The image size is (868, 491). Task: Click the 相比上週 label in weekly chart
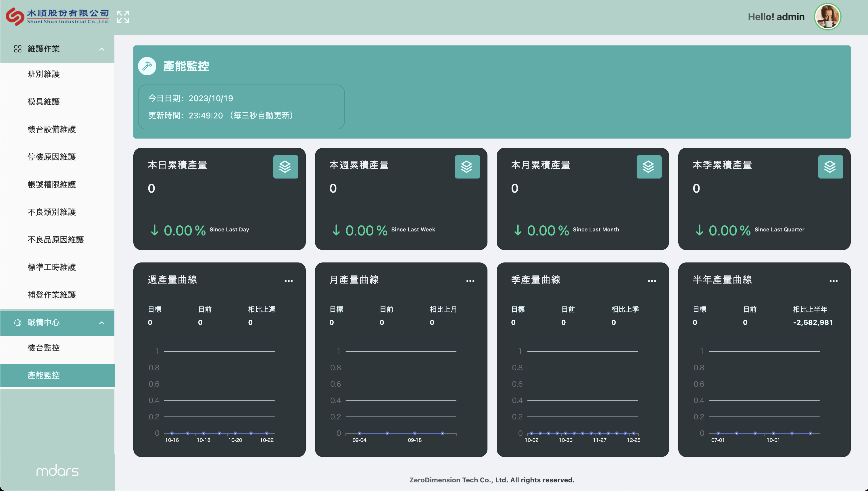[x=262, y=310]
